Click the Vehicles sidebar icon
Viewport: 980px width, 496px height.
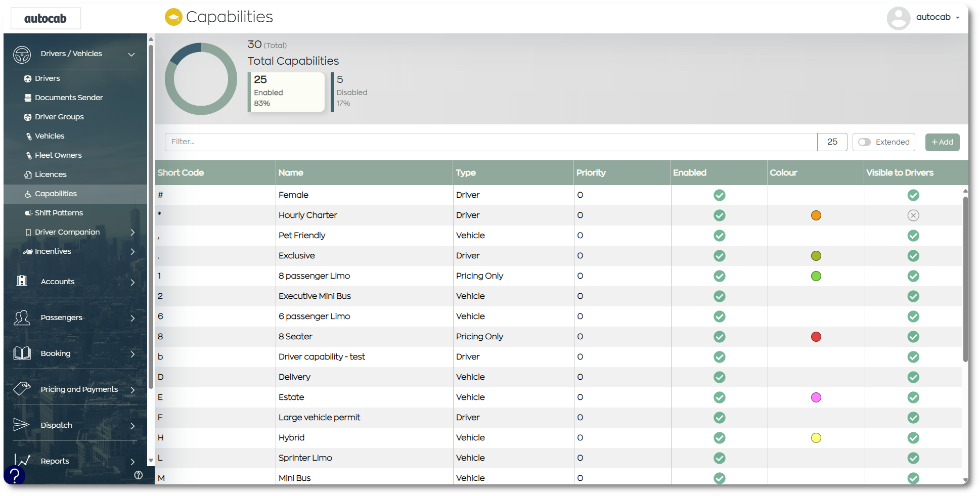click(29, 137)
